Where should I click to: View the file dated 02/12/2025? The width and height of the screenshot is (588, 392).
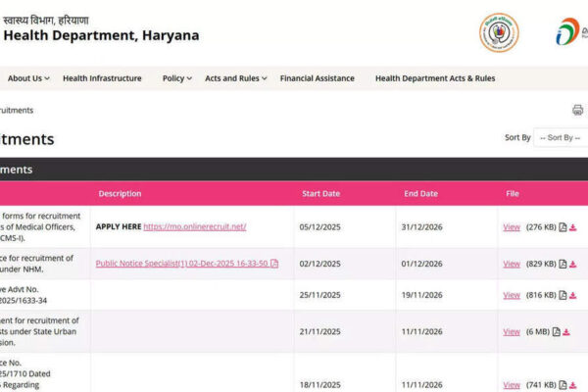tap(512, 264)
